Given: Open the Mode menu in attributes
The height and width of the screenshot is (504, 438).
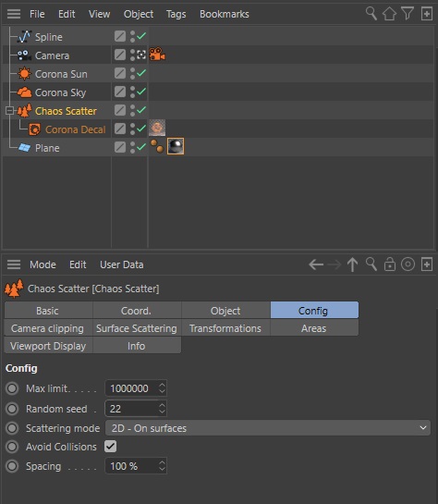Looking at the screenshot, I should (43, 264).
